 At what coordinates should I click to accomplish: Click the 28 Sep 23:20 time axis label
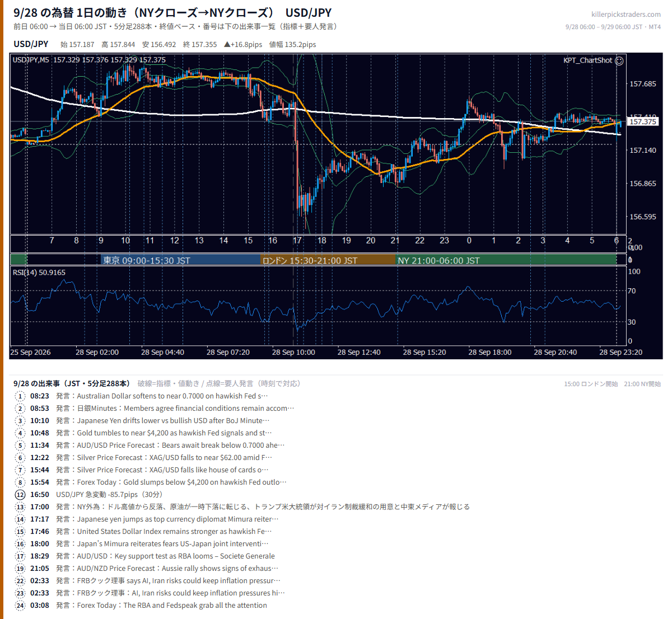(x=621, y=353)
